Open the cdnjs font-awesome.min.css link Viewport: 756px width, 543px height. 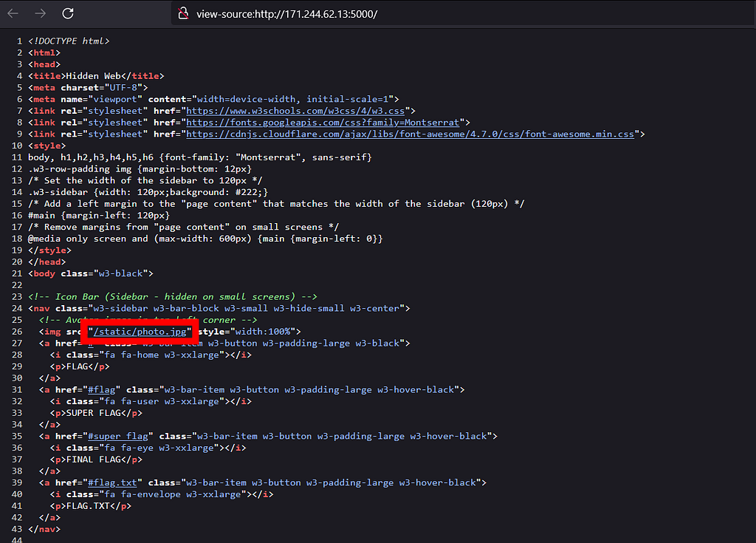coord(410,134)
